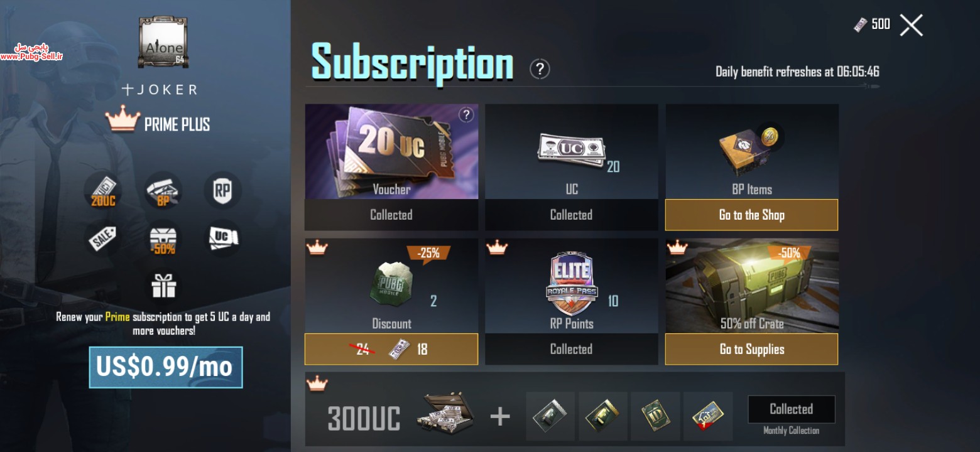
Task: Click the Alone player avatar frame
Action: [163, 43]
